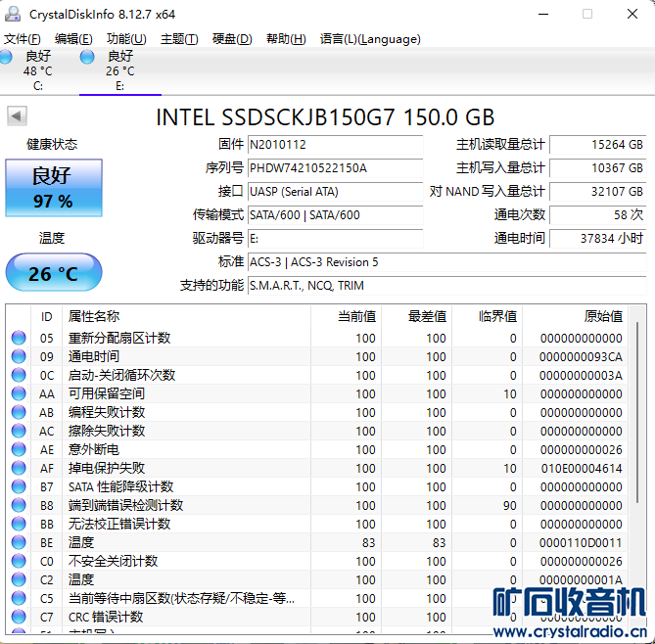The image size is (655, 644).
Task: Click the status orb for attribute BE
Action: [19, 542]
